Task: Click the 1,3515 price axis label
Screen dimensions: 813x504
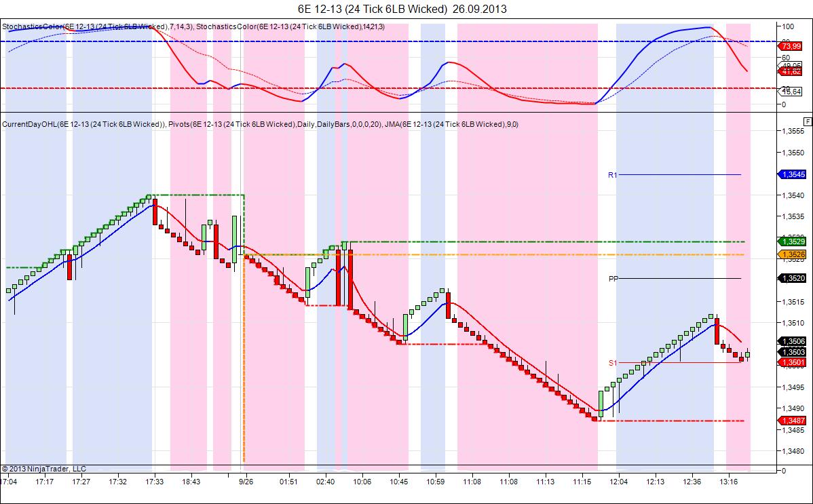Action: [x=793, y=302]
